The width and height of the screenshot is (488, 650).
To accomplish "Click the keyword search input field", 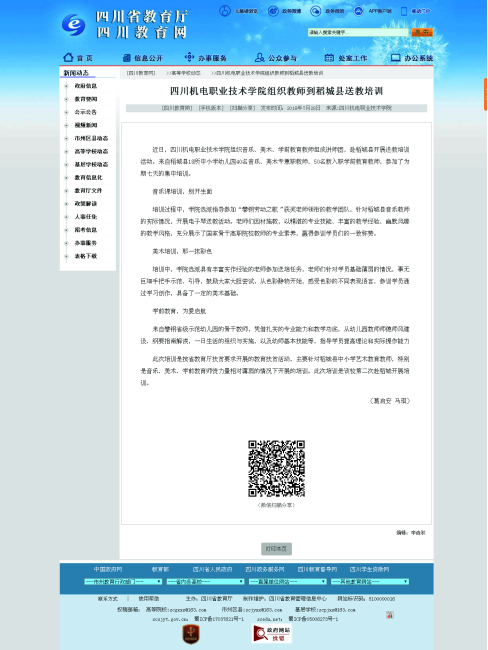I will point(358,32).
